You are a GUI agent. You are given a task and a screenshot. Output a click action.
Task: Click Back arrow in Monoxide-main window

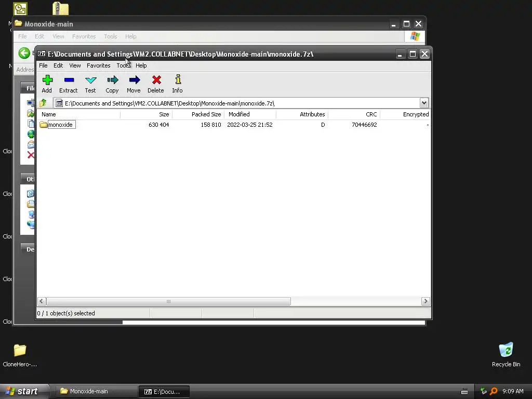24,53
